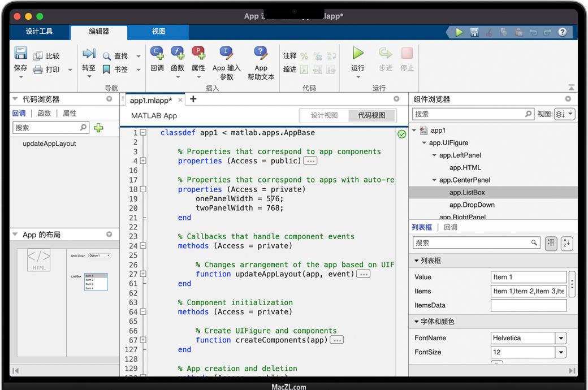Open the 函数 tab in the code browser
The image size is (588, 390).
[44, 114]
